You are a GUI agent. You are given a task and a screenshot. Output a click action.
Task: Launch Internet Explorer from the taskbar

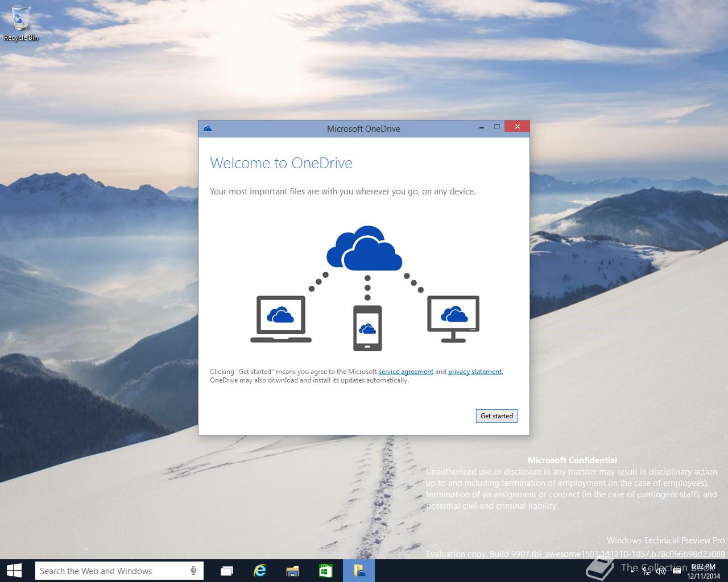tap(260, 571)
